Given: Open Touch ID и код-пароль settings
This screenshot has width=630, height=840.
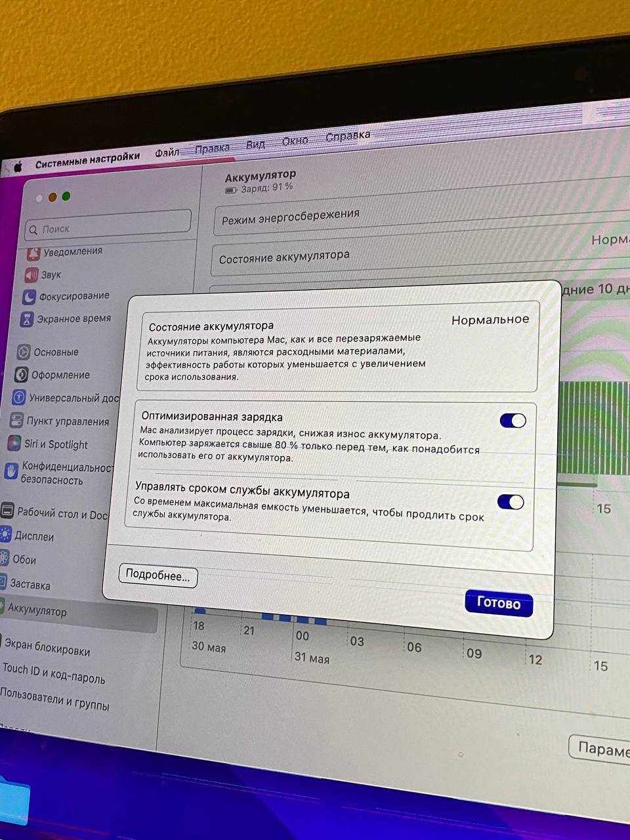Looking at the screenshot, I should click(54, 673).
